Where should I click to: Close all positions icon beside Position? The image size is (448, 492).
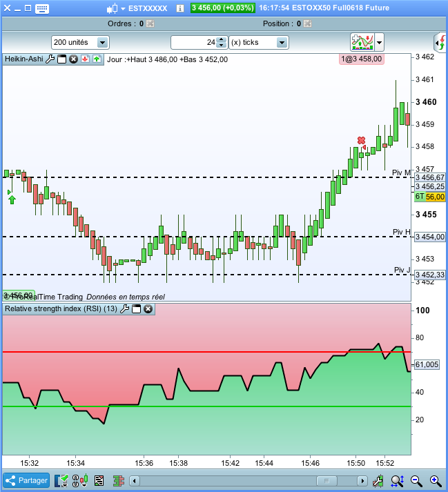pos(308,23)
